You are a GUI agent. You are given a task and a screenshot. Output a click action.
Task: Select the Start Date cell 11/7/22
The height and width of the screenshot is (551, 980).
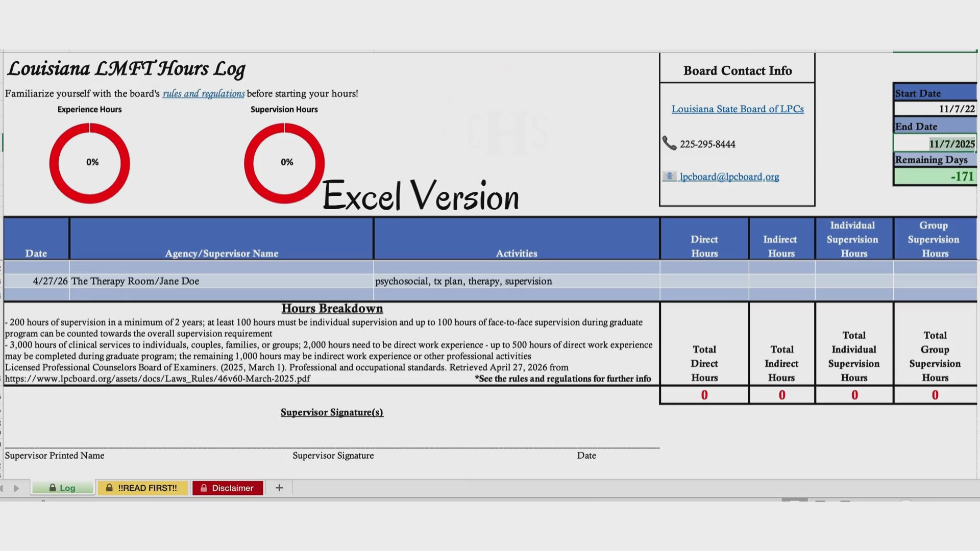(x=935, y=109)
